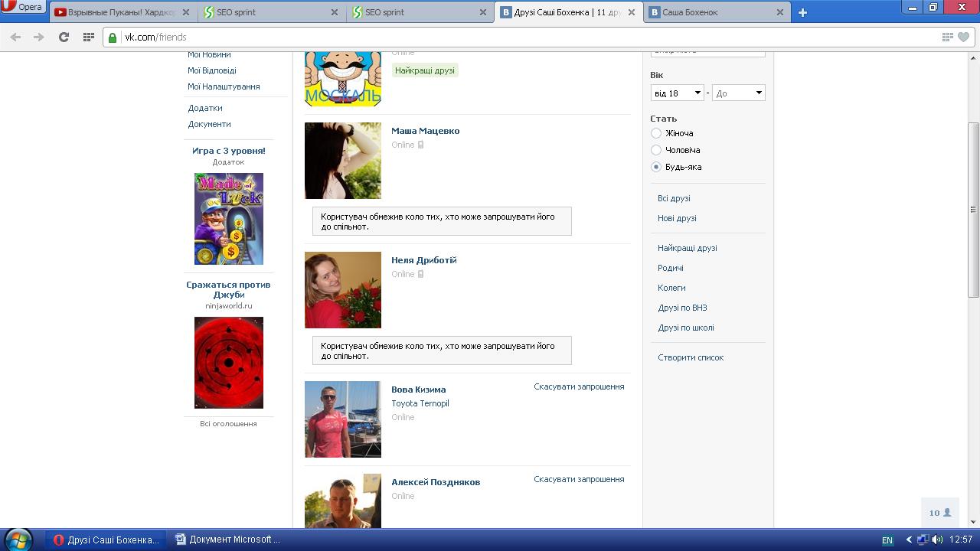Viewport: 980px width, 551px height.
Task: Open the red ninjaworld ad thumbnail
Action: (x=229, y=363)
